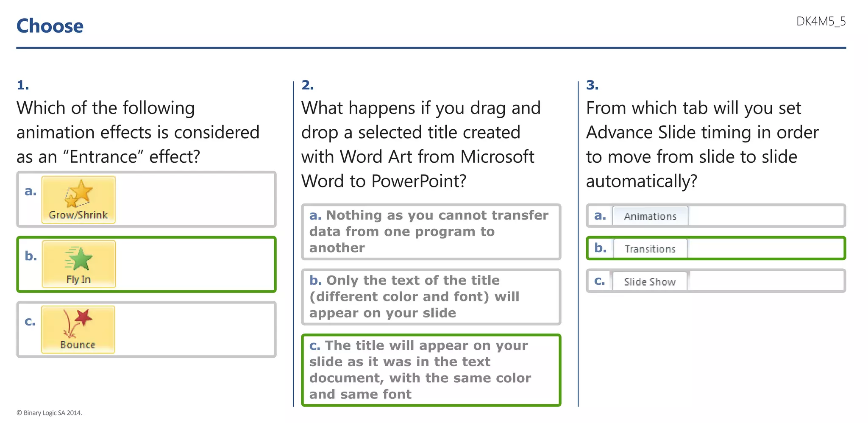Click question number 3 label
The height and width of the screenshot is (423, 868).
[x=592, y=85]
